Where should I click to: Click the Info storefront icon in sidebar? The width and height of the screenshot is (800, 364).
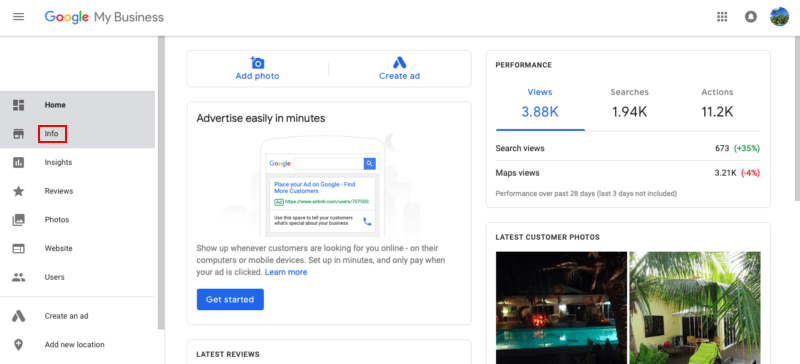pos(19,134)
